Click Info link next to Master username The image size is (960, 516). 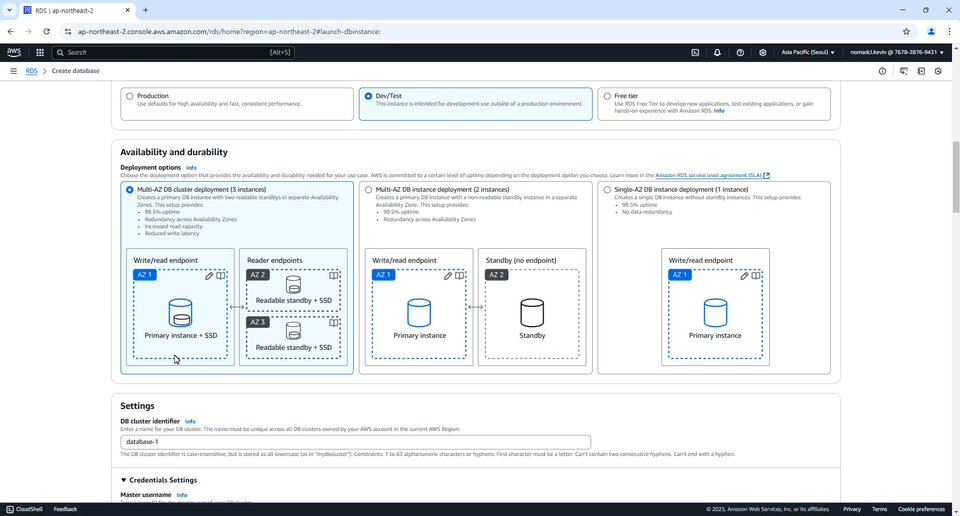pos(182,495)
